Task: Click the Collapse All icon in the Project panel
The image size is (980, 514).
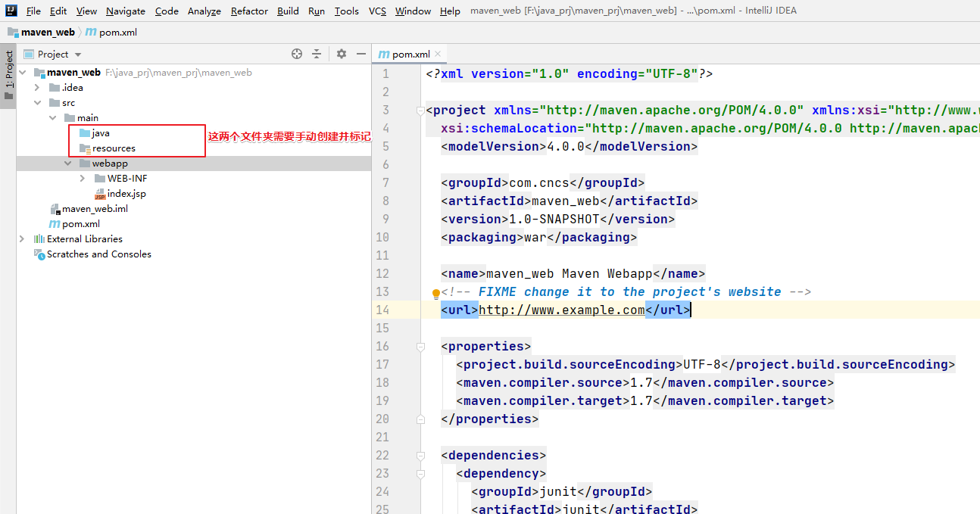Action: [x=317, y=54]
